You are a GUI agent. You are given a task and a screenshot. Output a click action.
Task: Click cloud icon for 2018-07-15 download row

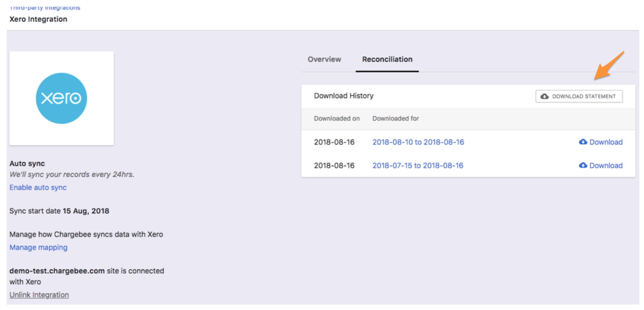tap(583, 165)
